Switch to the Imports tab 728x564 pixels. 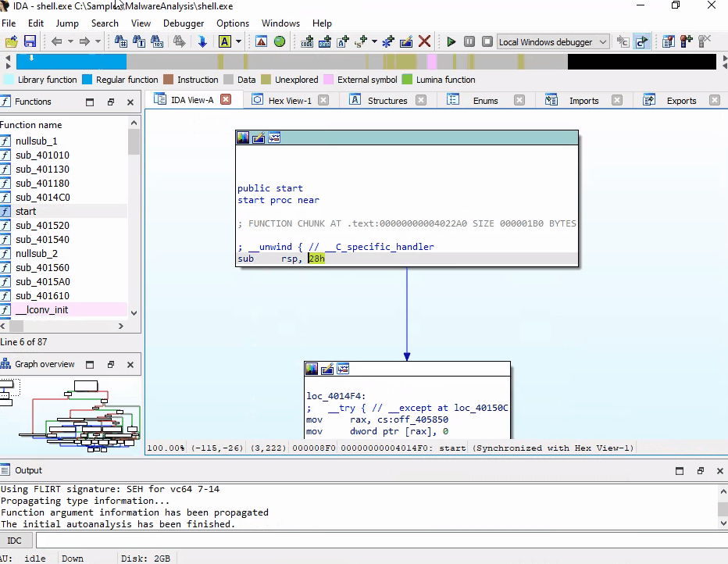click(583, 101)
